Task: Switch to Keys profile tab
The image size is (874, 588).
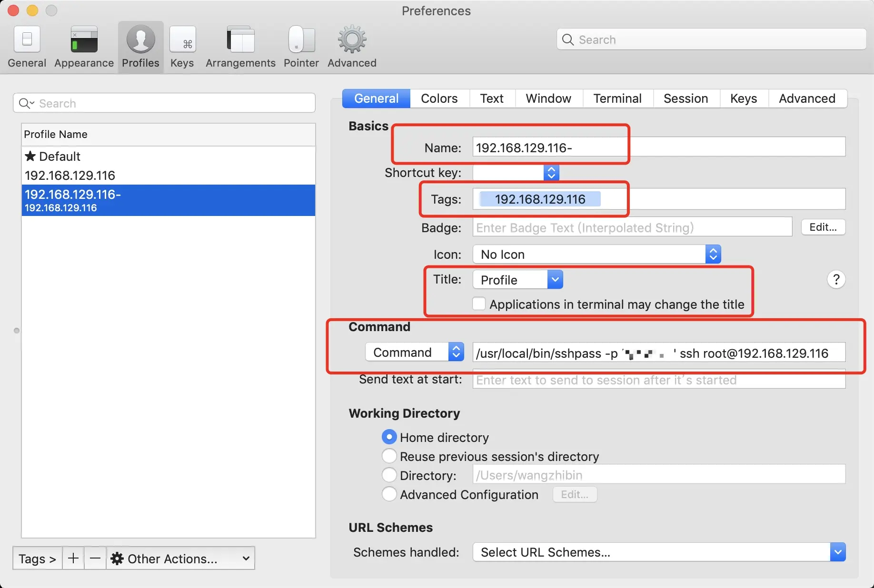Action: (744, 98)
